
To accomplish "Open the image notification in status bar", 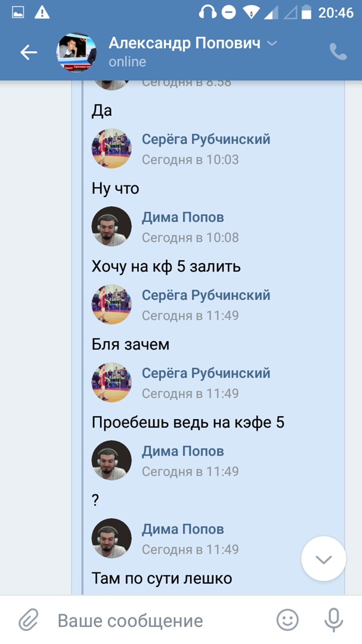I will tap(18, 13).
